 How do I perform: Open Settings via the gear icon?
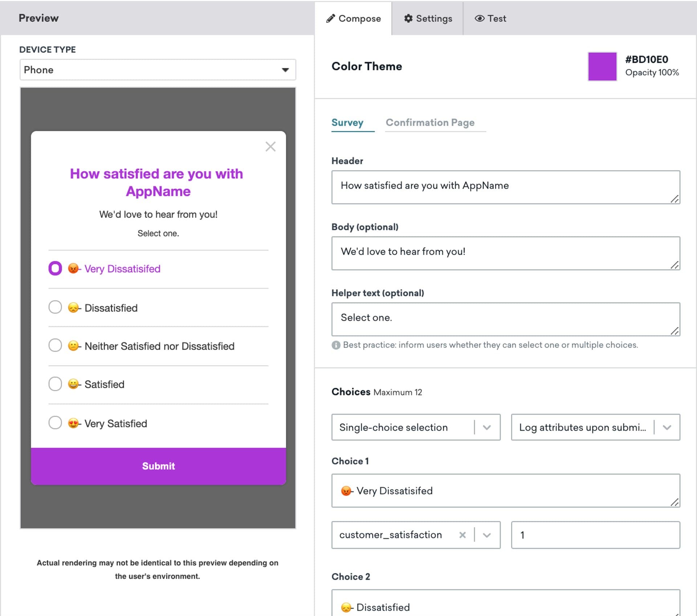(x=409, y=18)
